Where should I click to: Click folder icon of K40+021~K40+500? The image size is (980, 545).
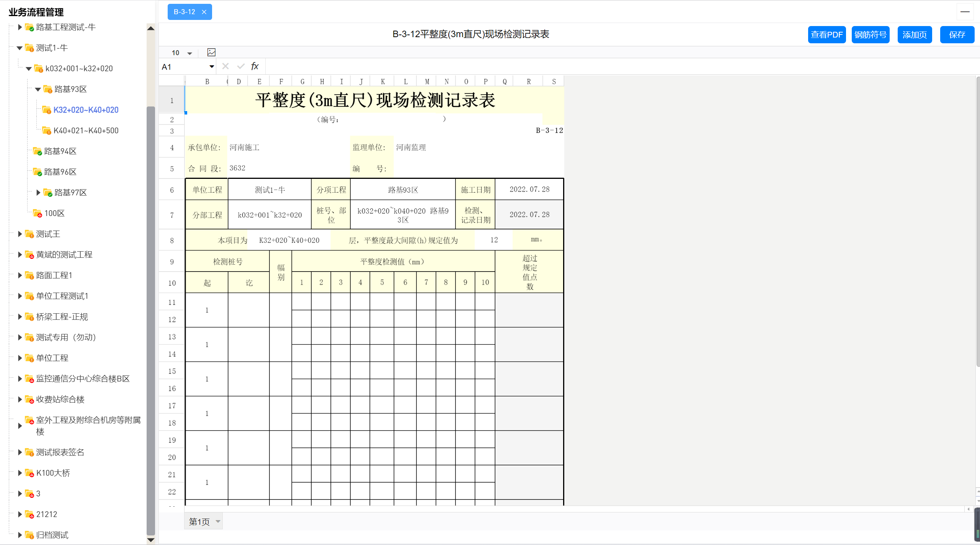point(47,131)
